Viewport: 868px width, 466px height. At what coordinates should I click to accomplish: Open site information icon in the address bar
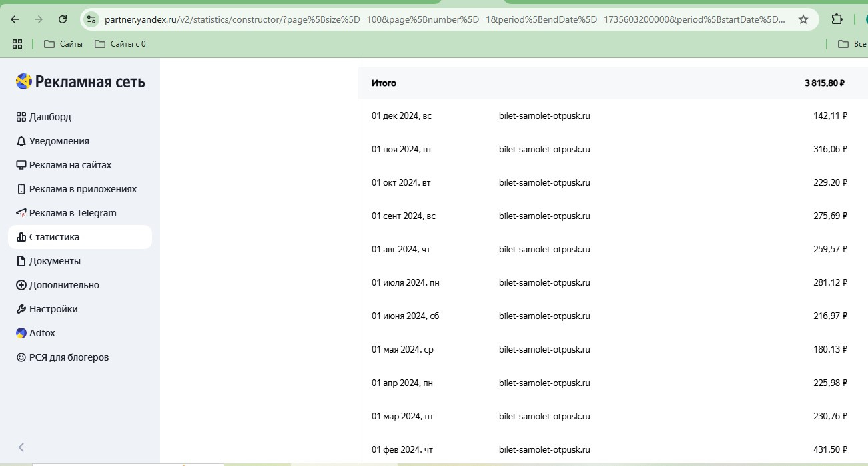coord(91,19)
